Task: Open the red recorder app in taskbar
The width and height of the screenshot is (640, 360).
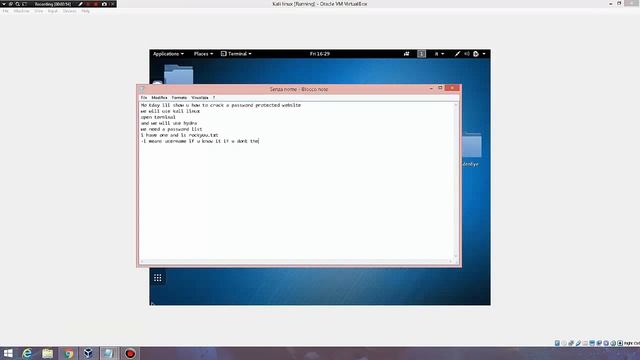Action: coord(130,353)
